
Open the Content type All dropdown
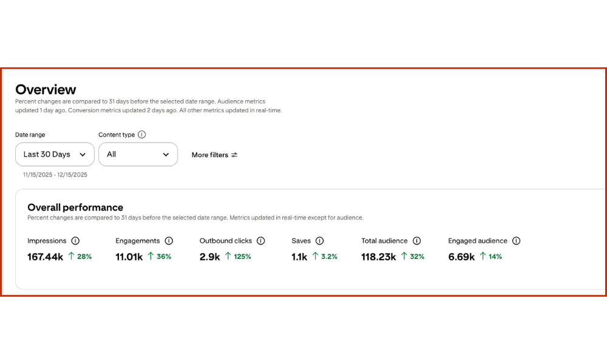[x=138, y=154]
